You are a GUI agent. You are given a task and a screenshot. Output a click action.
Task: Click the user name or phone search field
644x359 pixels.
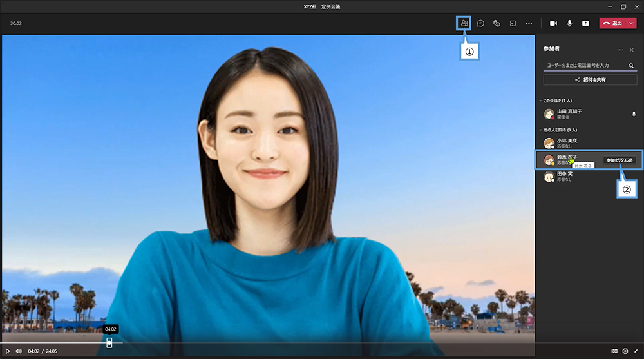tap(585, 65)
